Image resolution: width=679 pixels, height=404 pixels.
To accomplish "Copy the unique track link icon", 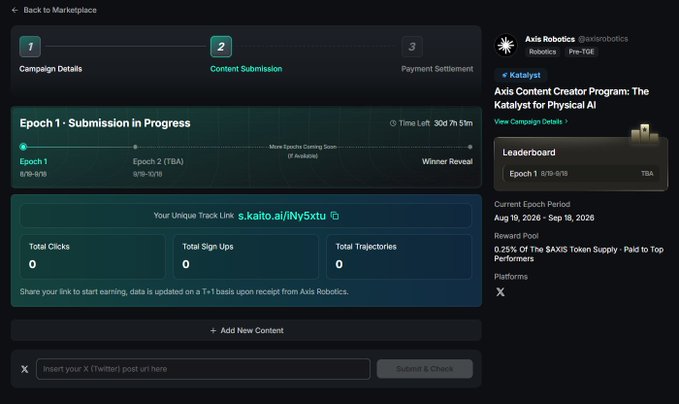I will tap(335, 215).
